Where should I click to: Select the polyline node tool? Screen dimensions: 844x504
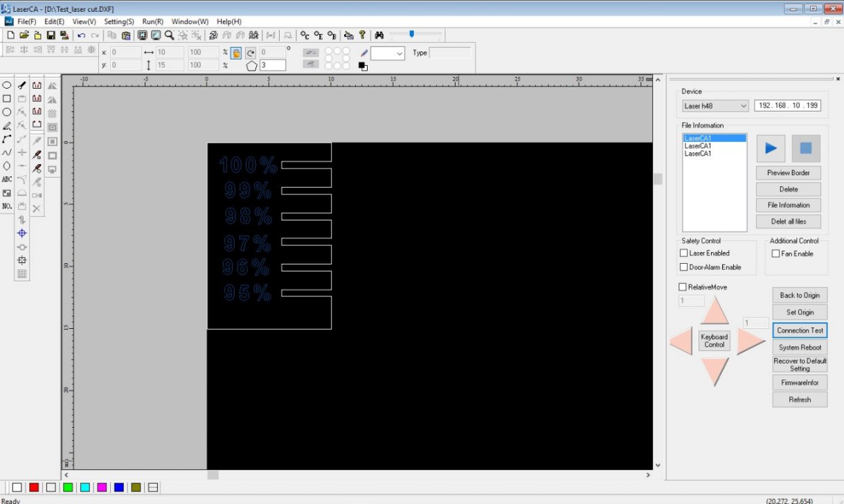pyautogui.click(x=7, y=138)
